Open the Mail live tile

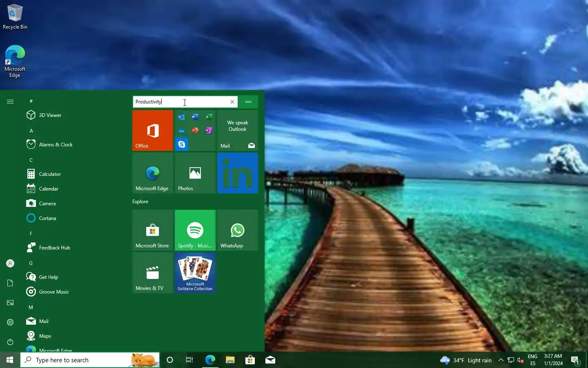[238, 130]
